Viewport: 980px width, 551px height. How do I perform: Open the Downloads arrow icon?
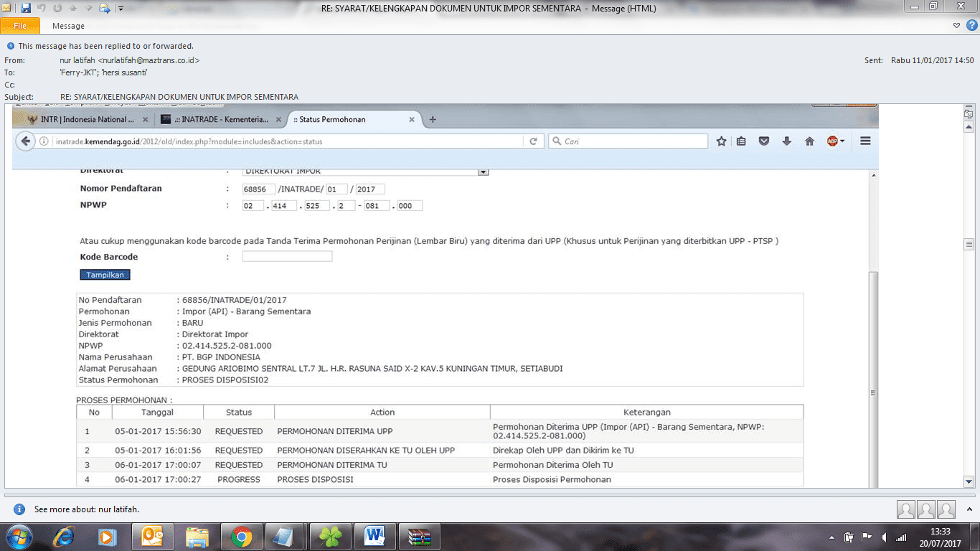click(787, 141)
